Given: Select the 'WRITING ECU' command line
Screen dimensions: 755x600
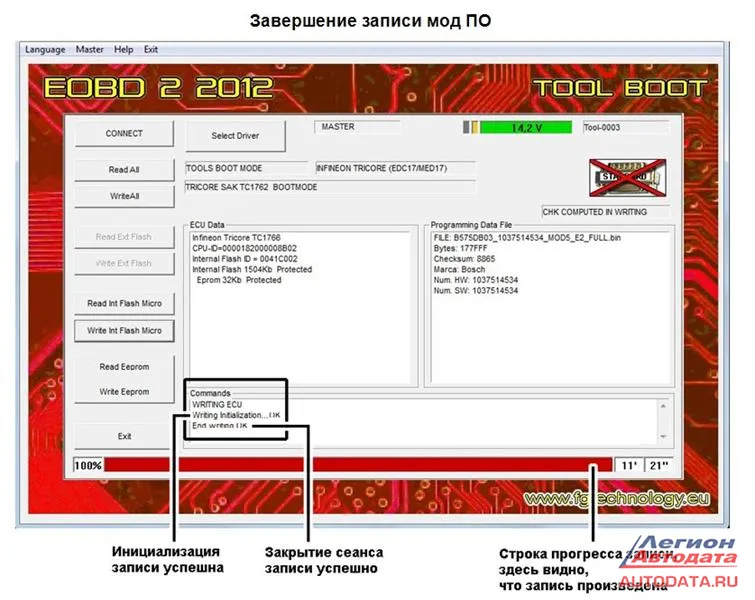Looking at the screenshot, I should tap(217, 405).
